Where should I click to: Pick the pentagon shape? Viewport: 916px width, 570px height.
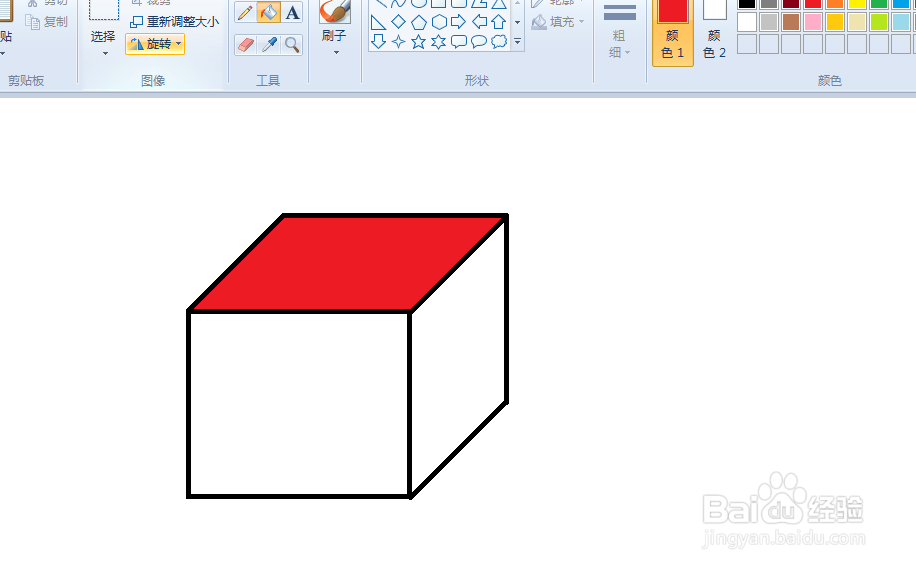click(419, 23)
